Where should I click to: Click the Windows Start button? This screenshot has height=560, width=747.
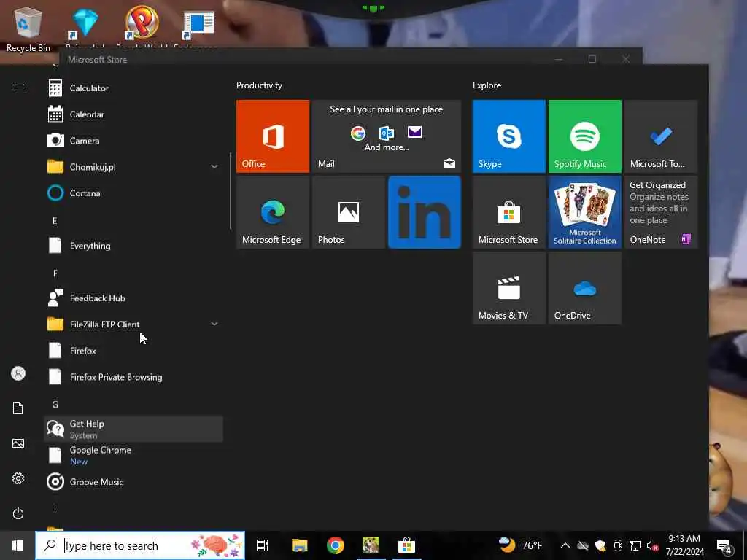tap(18, 545)
